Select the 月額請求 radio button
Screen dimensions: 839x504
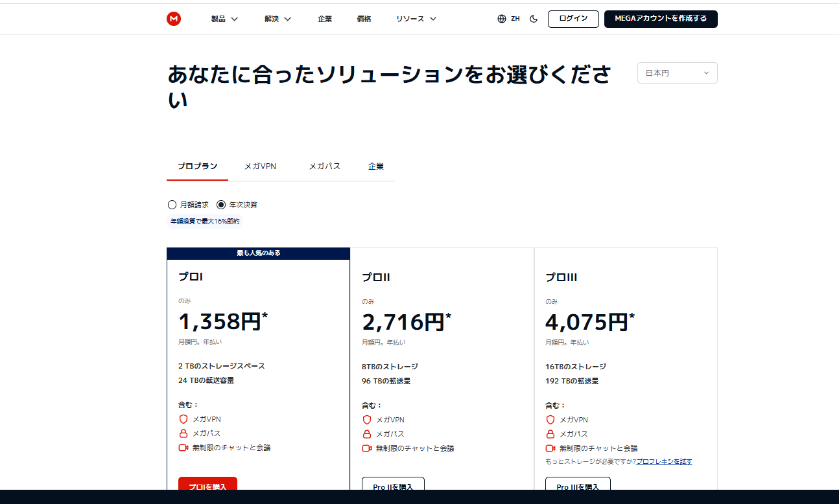[x=172, y=205]
